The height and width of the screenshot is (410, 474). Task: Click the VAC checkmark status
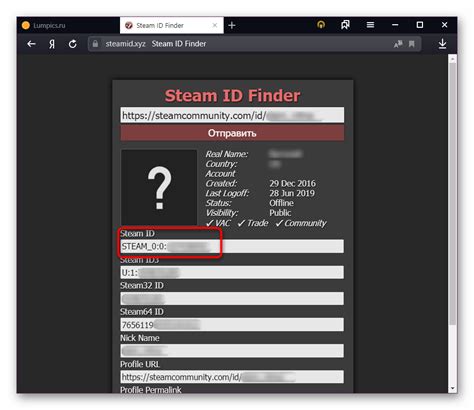218,223
